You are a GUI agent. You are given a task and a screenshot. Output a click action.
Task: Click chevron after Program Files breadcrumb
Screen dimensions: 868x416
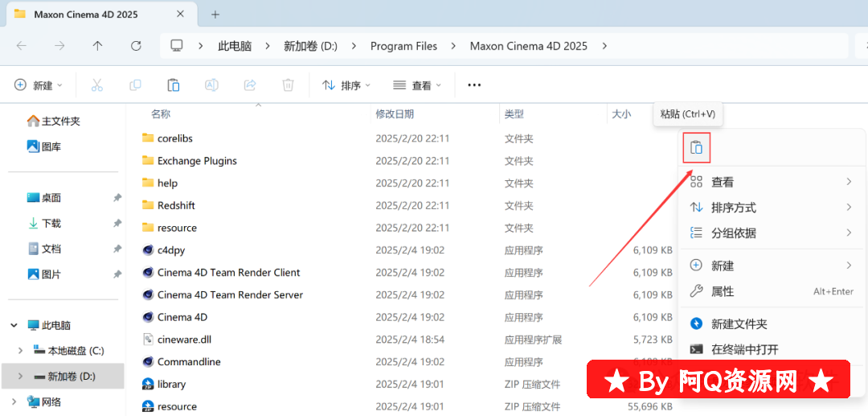pyautogui.click(x=453, y=46)
